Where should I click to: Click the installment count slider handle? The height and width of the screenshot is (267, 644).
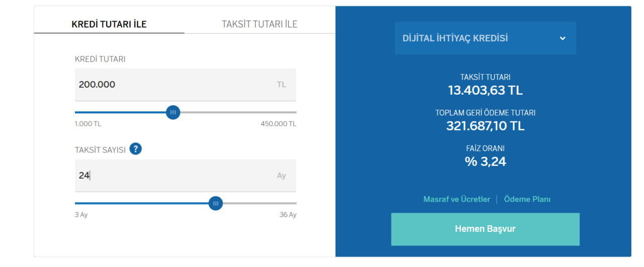tap(216, 204)
